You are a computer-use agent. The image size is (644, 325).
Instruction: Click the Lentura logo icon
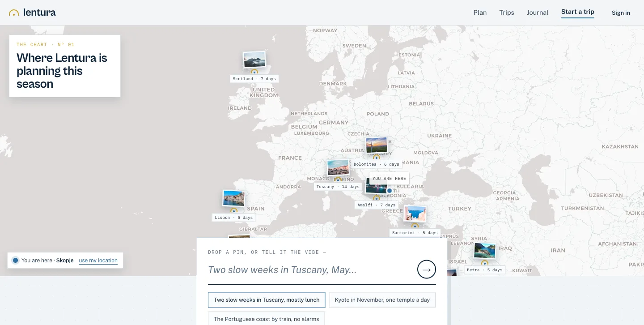point(14,13)
